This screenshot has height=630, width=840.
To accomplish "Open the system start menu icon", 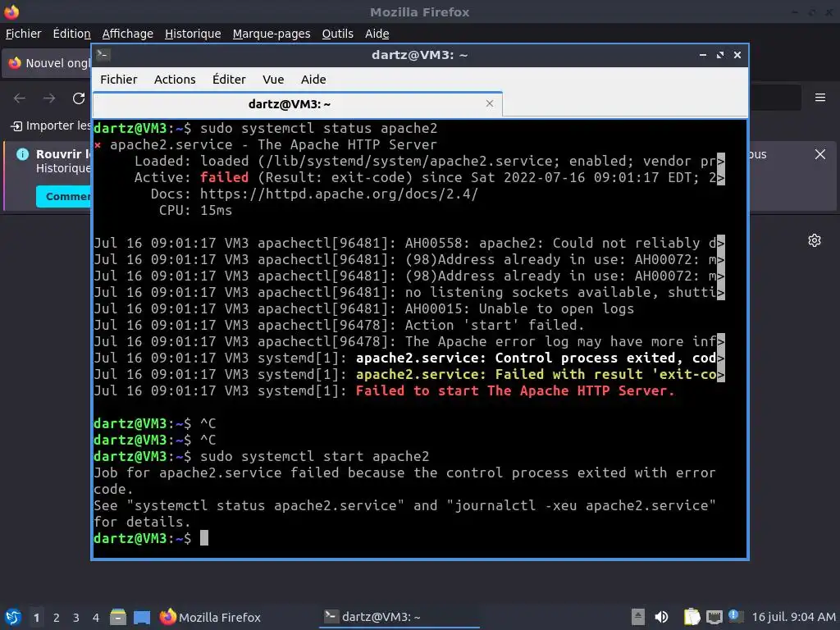I will 13,617.
